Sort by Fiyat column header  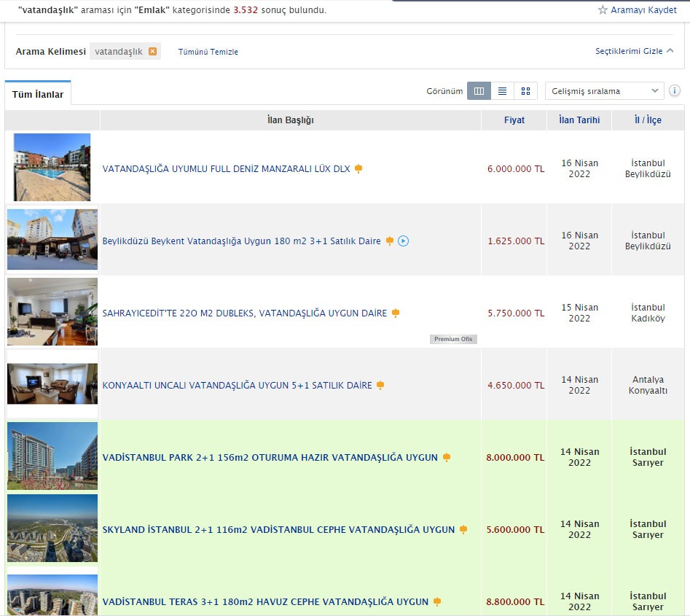tap(514, 120)
